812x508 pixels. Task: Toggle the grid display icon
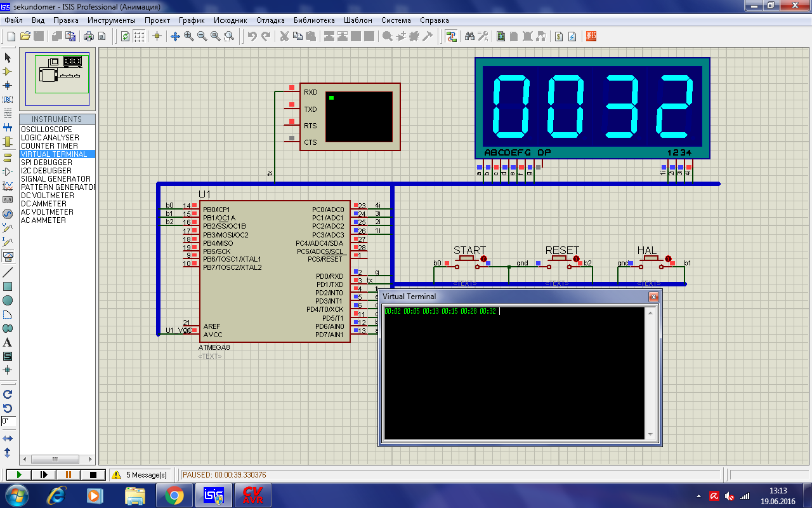pyautogui.click(x=139, y=36)
